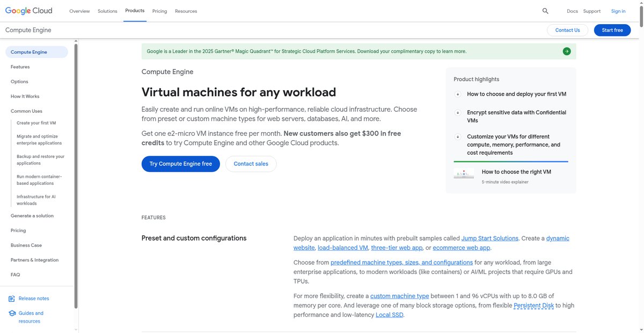
Task: Open 'Run modern container-based applications' item
Action: [x=39, y=180]
